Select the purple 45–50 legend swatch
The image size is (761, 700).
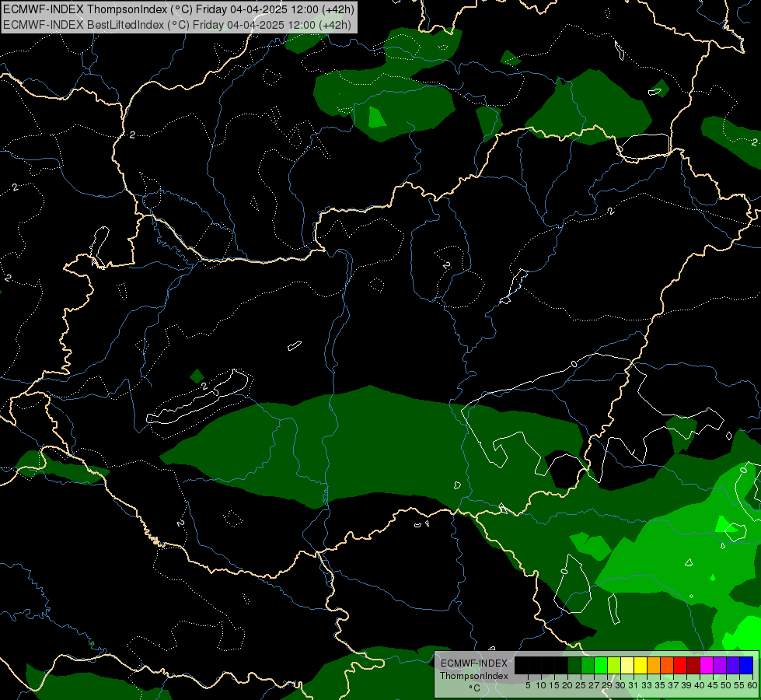720,665
